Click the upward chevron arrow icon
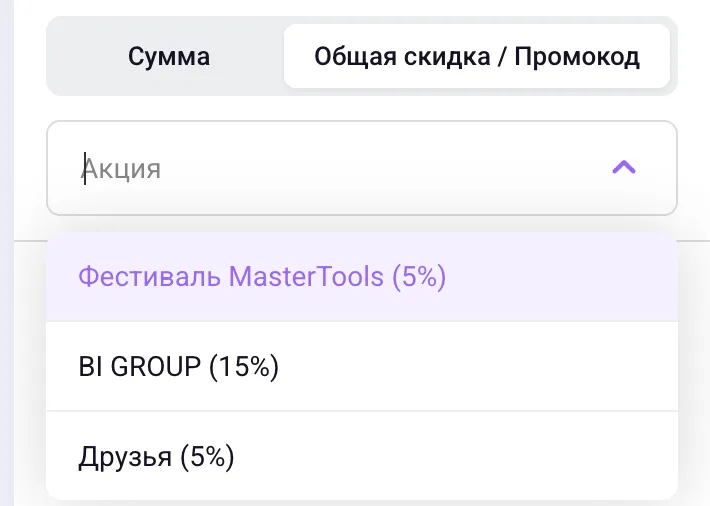Screen dimensions: 710x506 [624, 168]
